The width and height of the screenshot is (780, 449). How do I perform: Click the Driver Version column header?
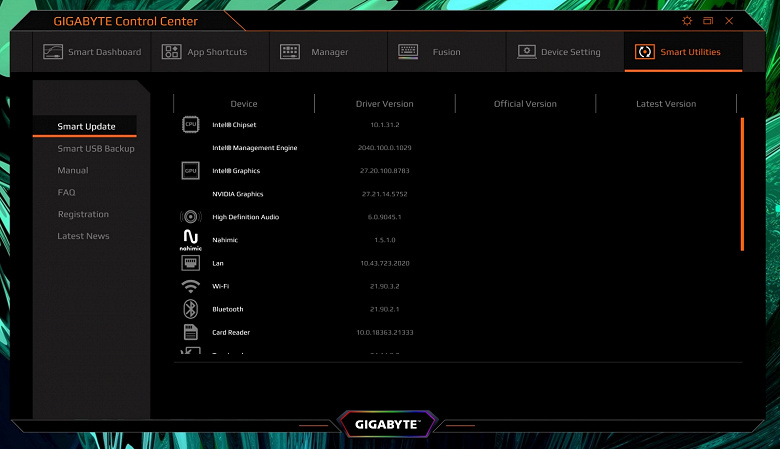[x=385, y=104]
